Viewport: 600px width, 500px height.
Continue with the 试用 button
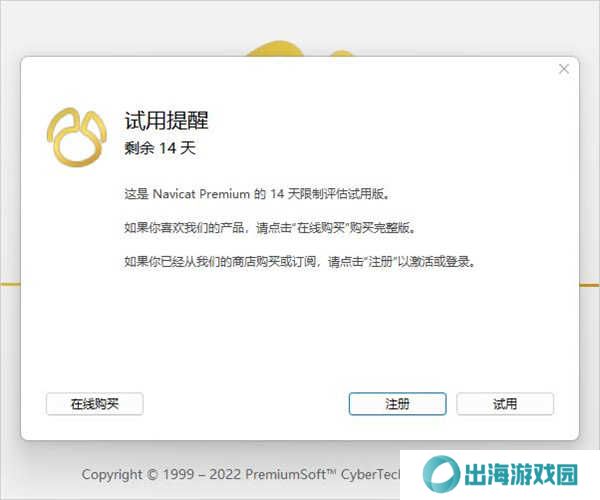(505, 404)
